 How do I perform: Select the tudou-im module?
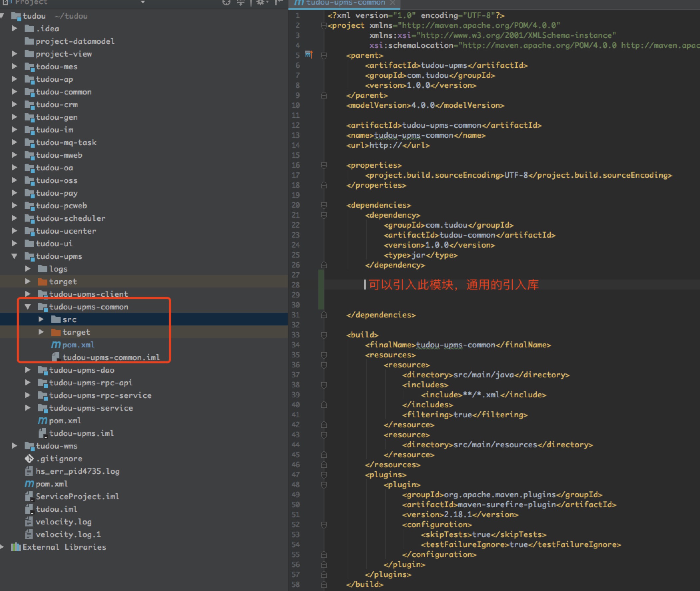coord(54,130)
